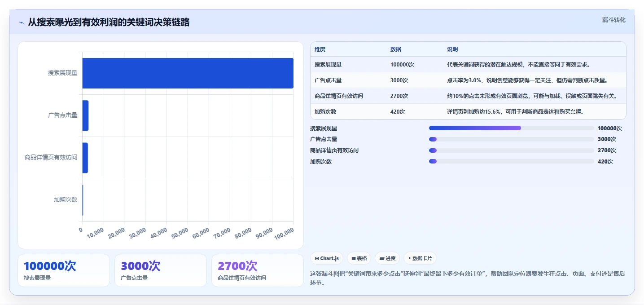The image size is (644, 305).
Task: Click the 搜索展现量 progress bar
Action: 512,128
